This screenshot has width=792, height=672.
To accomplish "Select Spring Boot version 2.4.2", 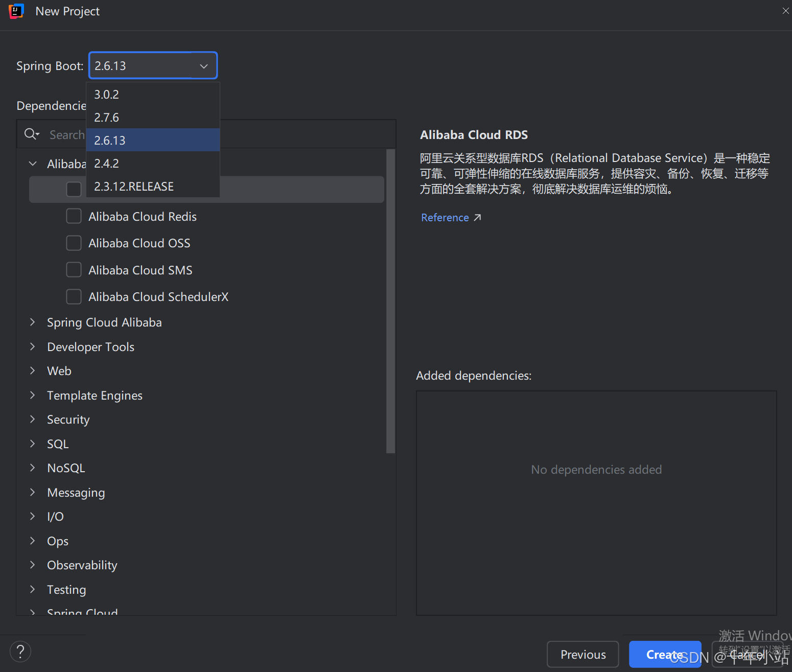I will pyautogui.click(x=153, y=163).
